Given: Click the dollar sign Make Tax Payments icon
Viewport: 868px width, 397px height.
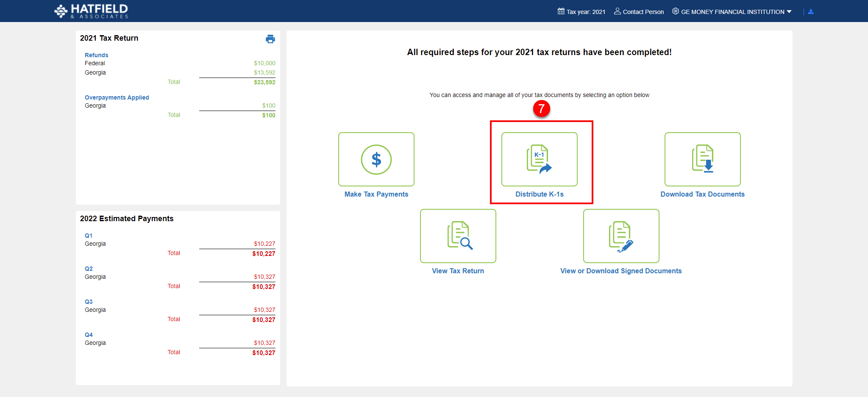Looking at the screenshot, I should 376,159.
